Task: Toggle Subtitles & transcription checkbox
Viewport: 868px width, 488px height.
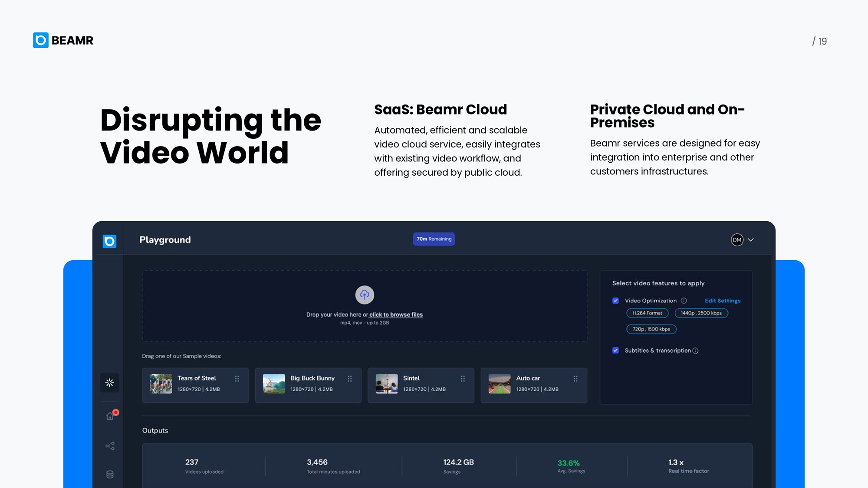Action: tap(615, 350)
